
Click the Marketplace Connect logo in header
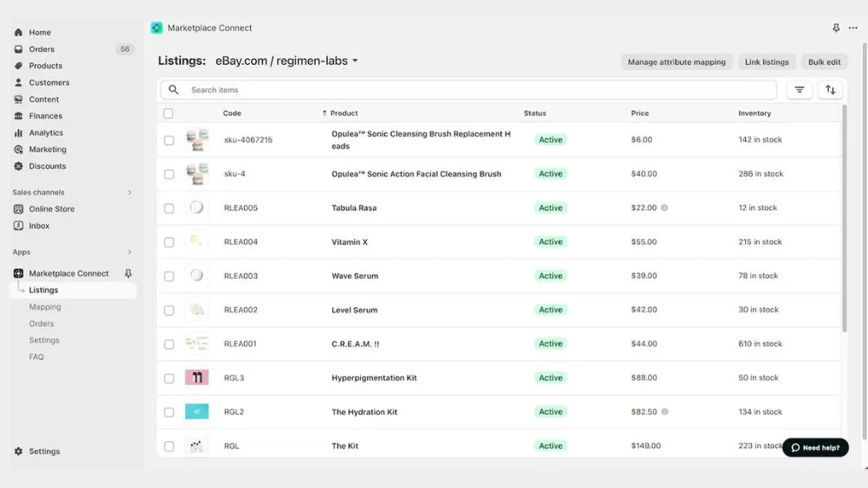[157, 28]
